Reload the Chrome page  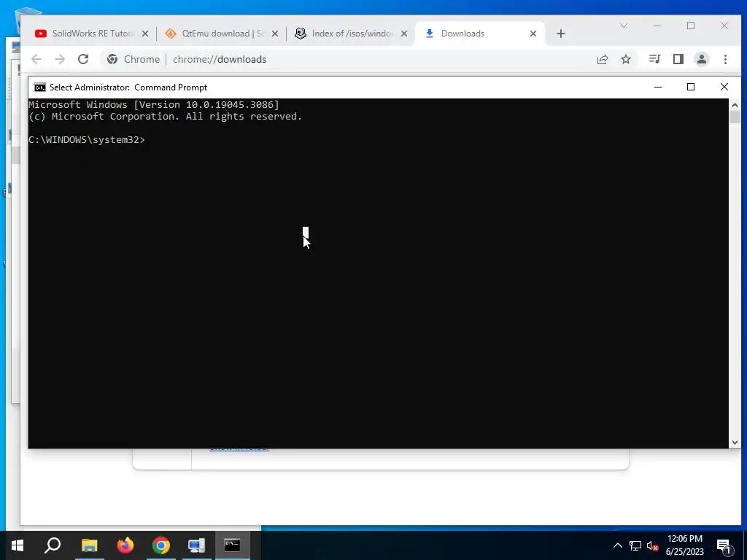click(x=83, y=59)
